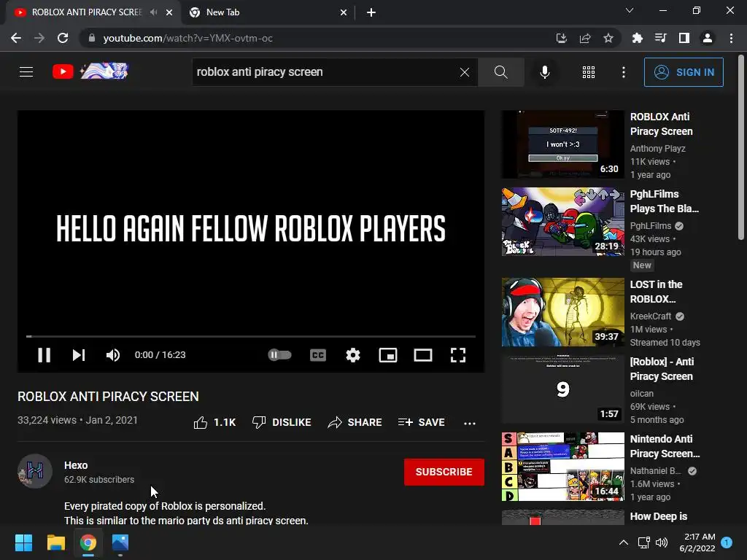Toggle the autoplay switch
The height and width of the screenshot is (560, 747).
pyautogui.click(x=279, y=355)
